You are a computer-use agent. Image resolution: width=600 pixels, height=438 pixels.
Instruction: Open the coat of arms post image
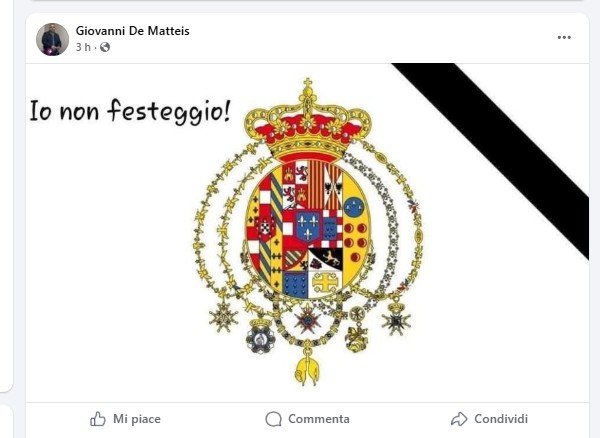(307, 233)
